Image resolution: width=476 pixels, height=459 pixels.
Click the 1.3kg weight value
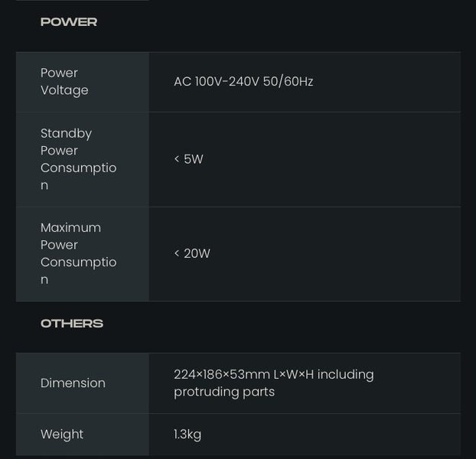click(x=187, y=435)
